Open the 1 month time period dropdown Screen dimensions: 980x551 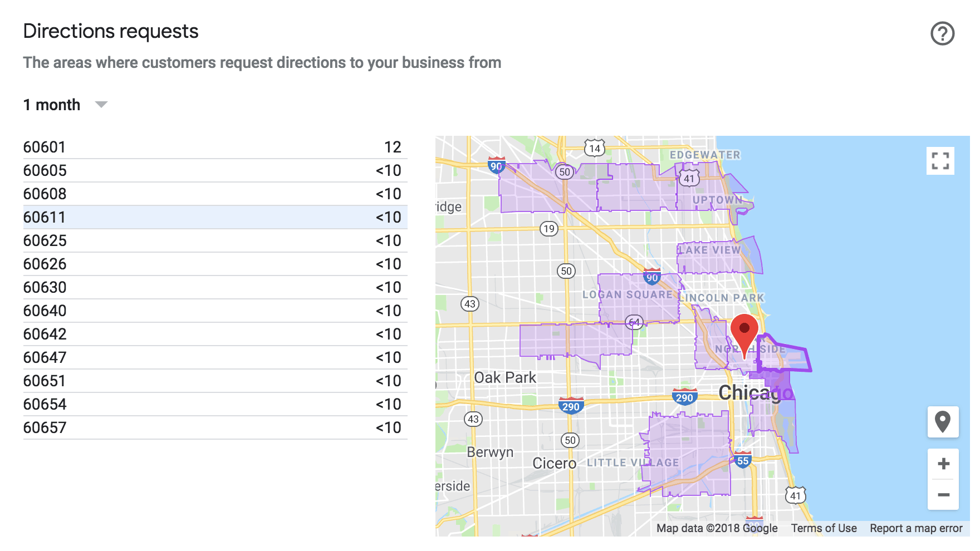pyautogui.click(x=65, y=104)
